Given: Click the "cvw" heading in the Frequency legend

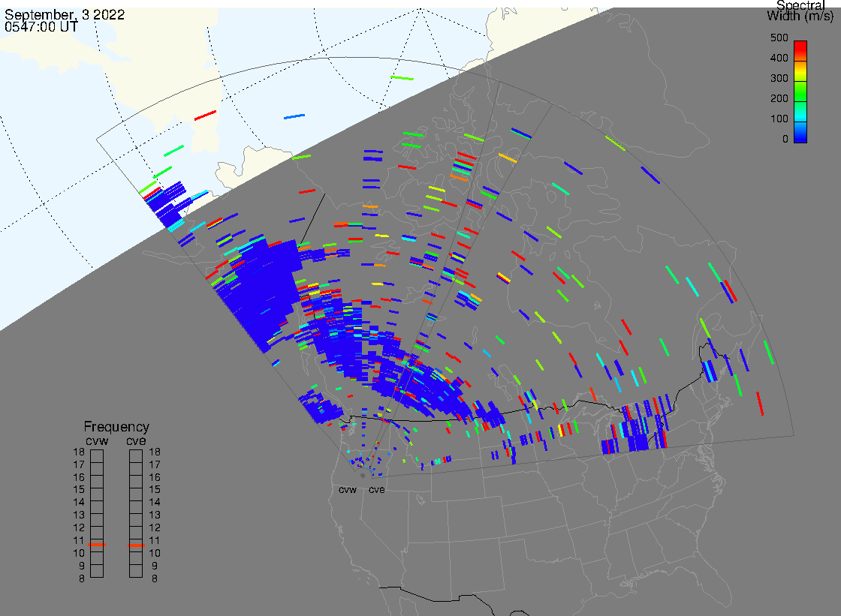Looking at the screenshot, I should [x=97, y=440].
